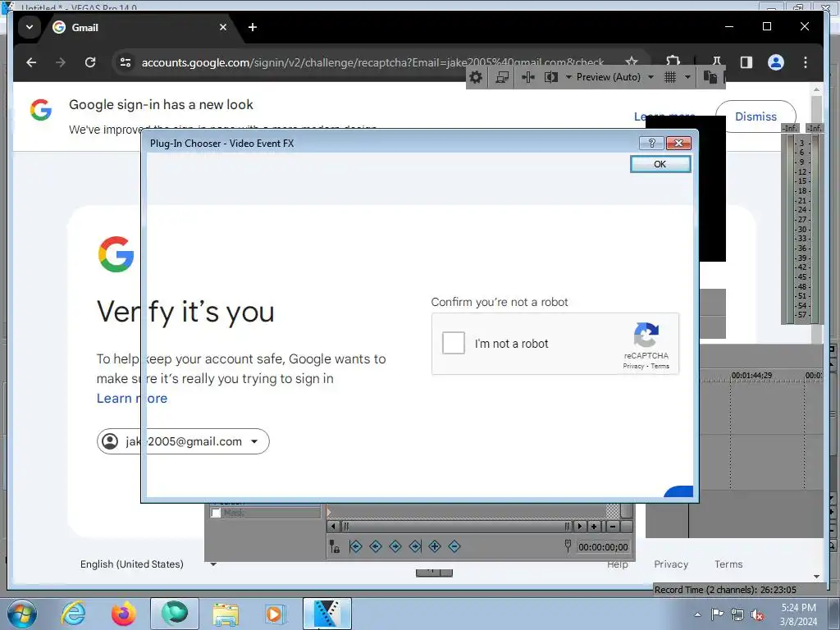The height and width of the screenshot is (630, 840).
Task: Zoom out keyframe timeline with minus button
Action: pos(613,527)
